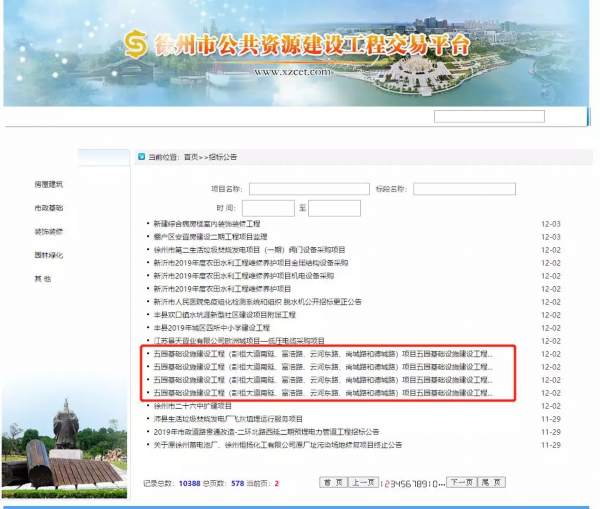Click the search box below the banner
Screen dimensions: 600x509
coord(489,116)
